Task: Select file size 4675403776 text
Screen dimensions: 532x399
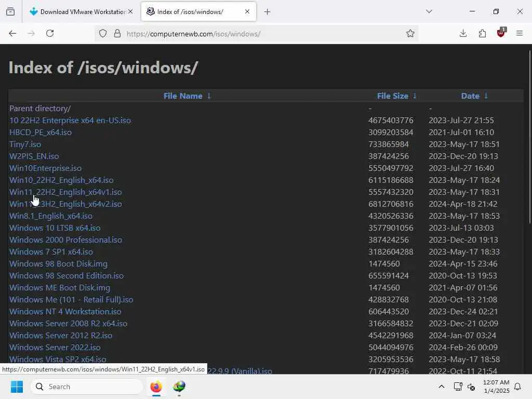Action: pos(391,121)
